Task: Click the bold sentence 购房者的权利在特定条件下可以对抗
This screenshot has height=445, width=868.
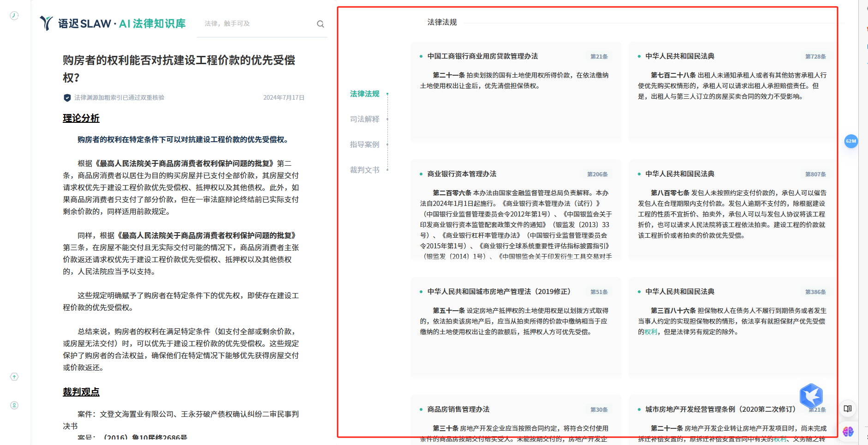Action: tap(184, 139)
